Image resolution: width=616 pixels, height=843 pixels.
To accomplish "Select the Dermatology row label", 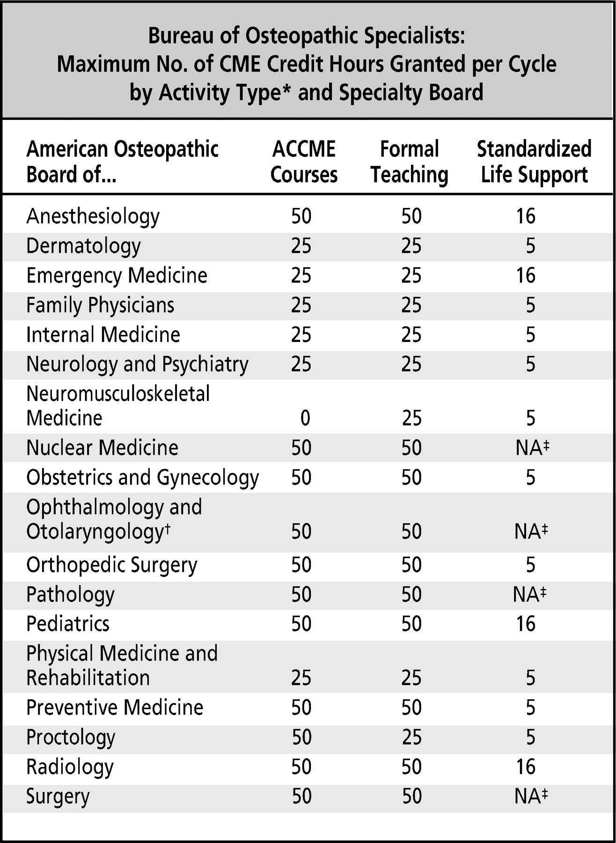I will pos(83,246).
